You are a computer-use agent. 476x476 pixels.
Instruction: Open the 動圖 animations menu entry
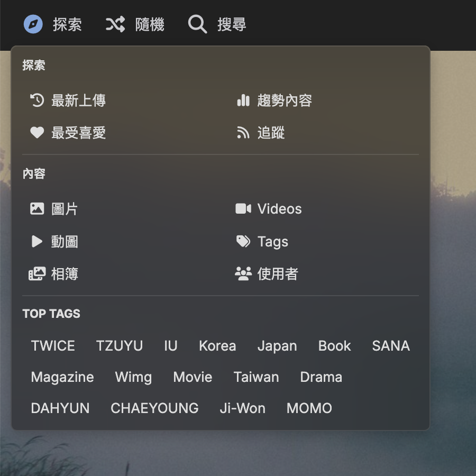tap(65, 242)
